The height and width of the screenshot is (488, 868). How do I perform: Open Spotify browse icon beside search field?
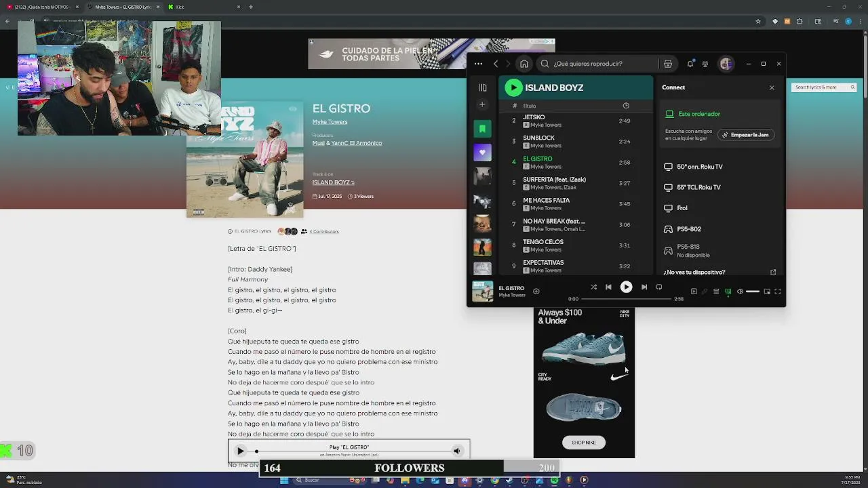pos(668,64)
